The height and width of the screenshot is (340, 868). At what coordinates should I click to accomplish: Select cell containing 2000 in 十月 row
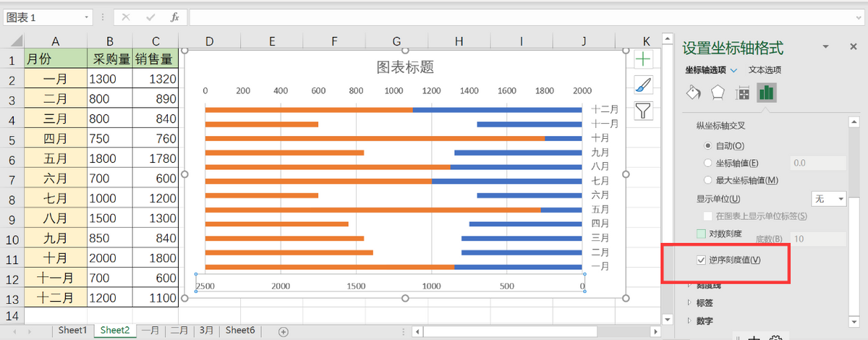tap(109, 257)
